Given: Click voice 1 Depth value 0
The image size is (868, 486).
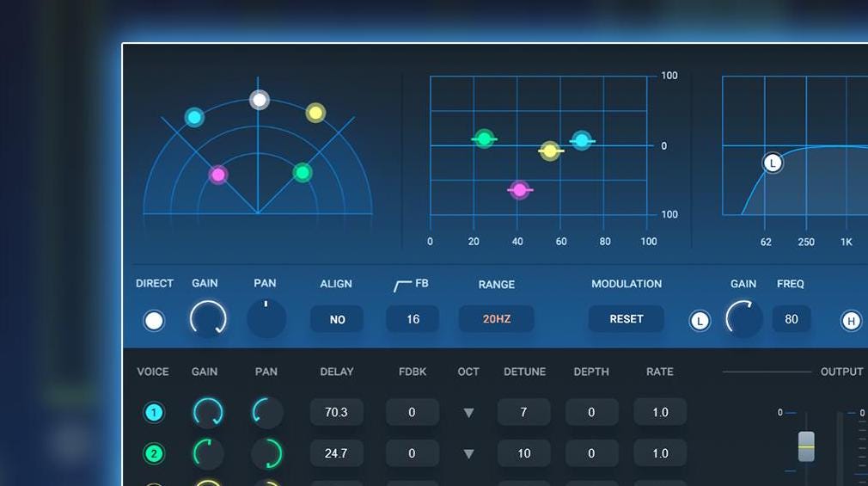Looking at the screenshot, I should (592, 412).
